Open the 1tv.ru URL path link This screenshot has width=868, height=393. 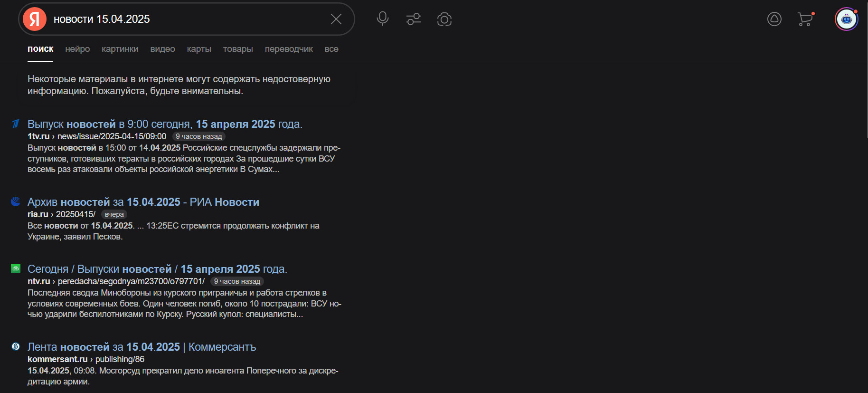(x=97, y=136)
